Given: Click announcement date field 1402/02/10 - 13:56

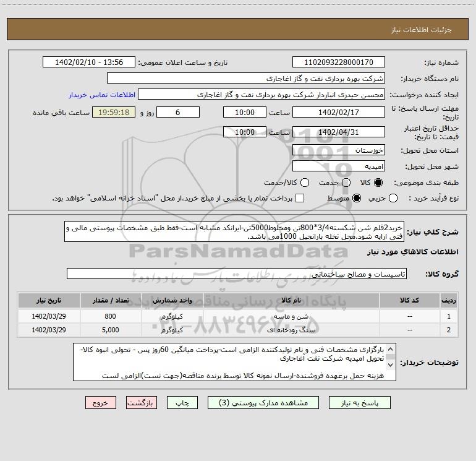Looking at the screenshot, I should pos(89,62).
